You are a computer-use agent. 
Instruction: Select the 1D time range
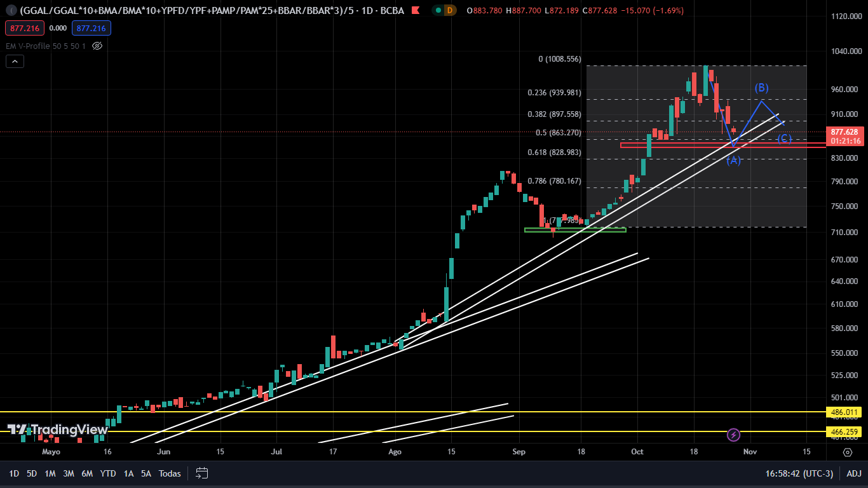pyautogui.click(x=14, y=473)
